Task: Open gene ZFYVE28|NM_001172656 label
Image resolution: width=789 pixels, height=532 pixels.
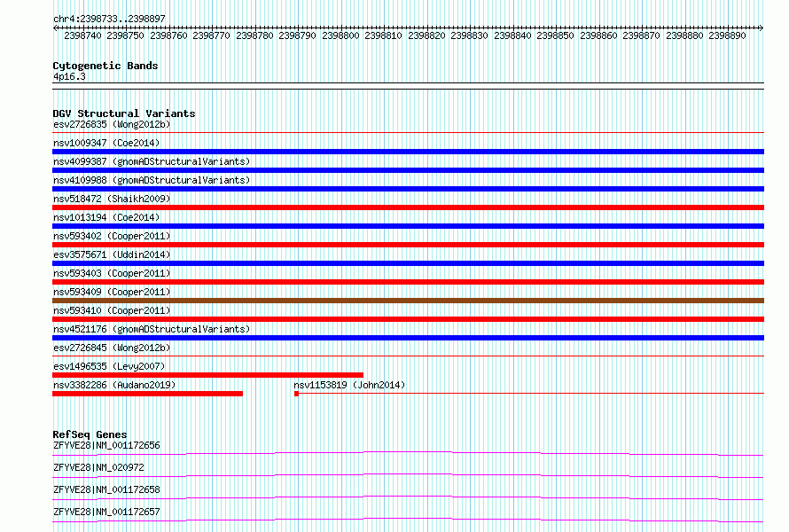Action: tap(106, 445)
